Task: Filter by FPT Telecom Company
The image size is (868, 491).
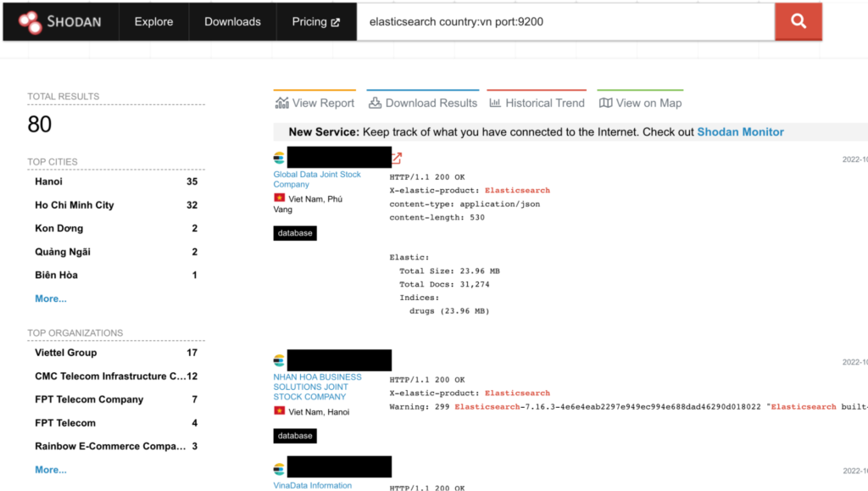Action: (89, 399)
